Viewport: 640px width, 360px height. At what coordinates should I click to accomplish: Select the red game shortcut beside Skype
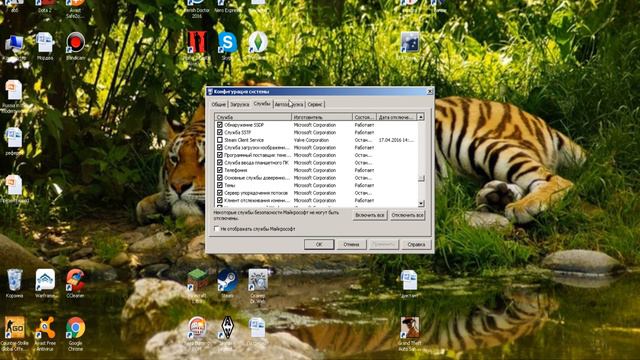point(197,46)
